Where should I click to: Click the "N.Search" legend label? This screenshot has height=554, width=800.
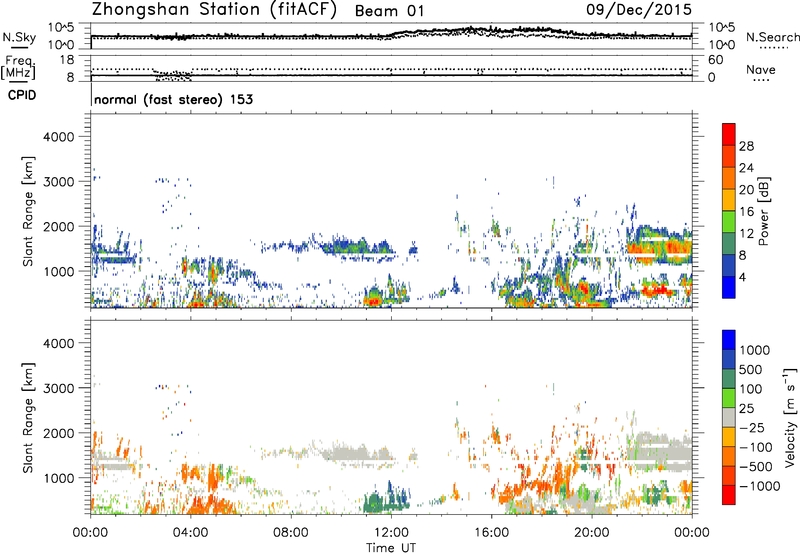coord(772,37)
